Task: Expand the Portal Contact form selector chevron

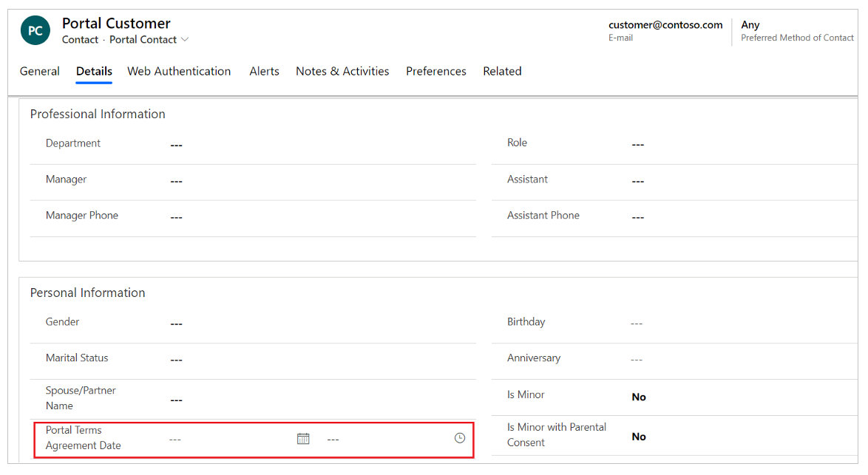Action: (x=185, y=40)
